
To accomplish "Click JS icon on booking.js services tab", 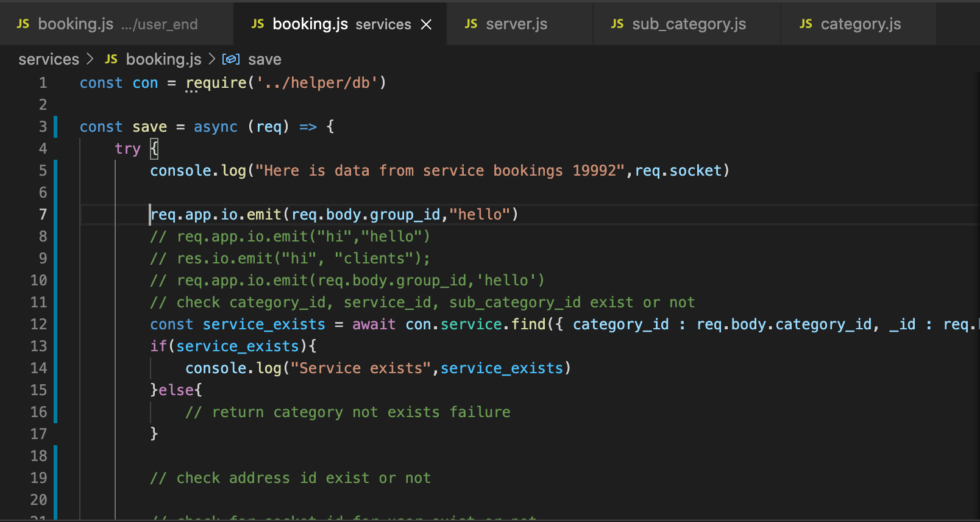I will click(x=258, y=24).
